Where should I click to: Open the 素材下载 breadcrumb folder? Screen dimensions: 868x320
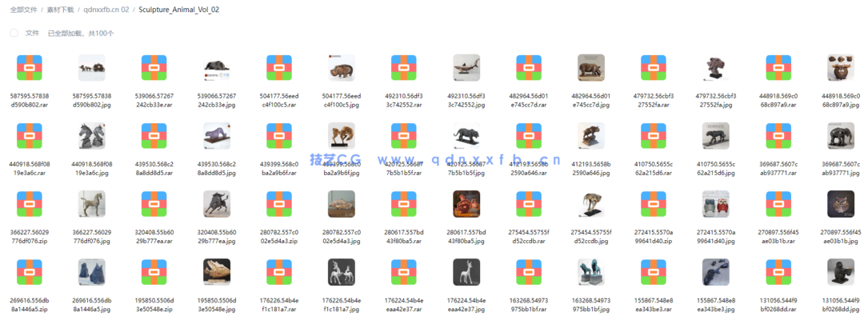click(x=60, y=10)
